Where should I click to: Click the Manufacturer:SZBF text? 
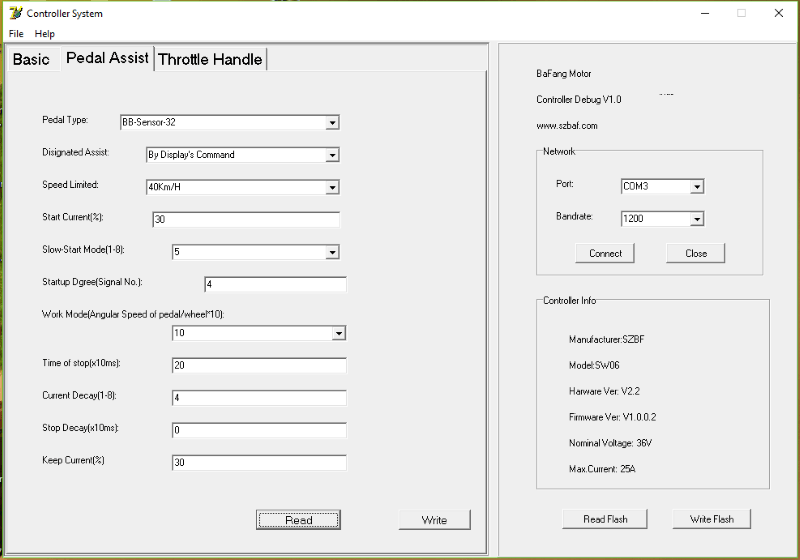pyautogui.click(x=607, y=340)
